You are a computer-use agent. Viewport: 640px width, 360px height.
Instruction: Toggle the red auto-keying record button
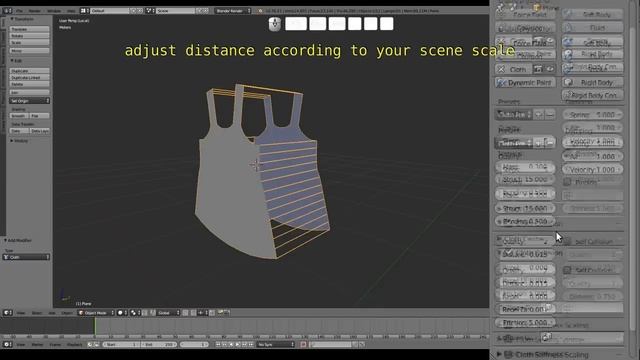click(x=303, y=345)
